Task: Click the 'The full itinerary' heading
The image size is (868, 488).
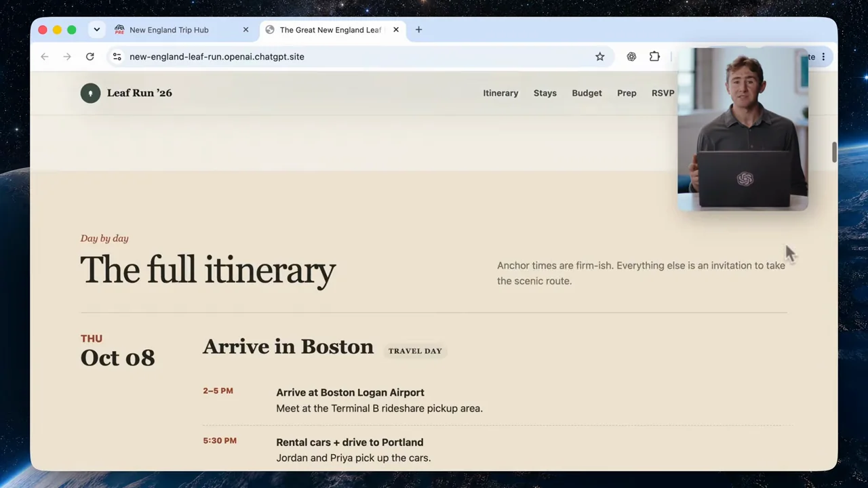Action: [x=208, y=270]
